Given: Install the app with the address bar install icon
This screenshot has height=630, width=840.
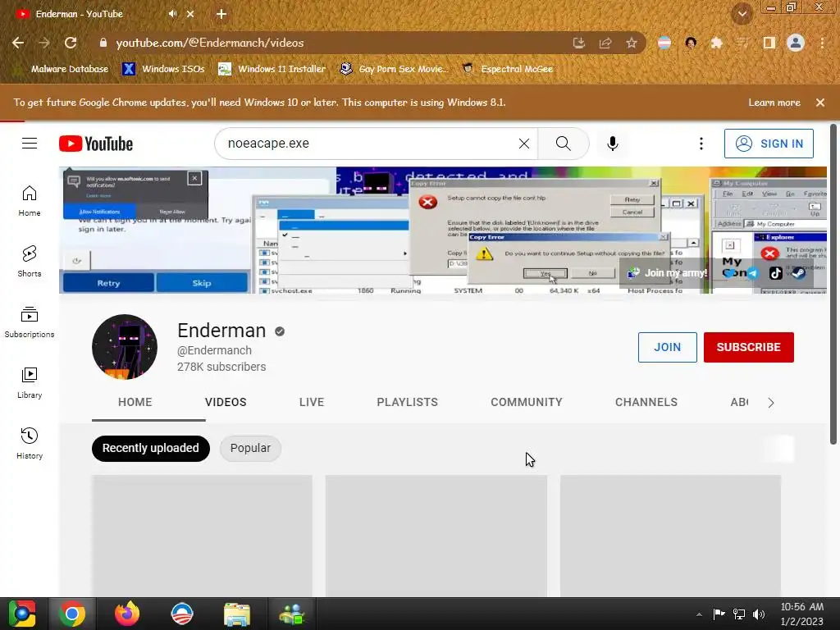Looking at the screenshot, I should pos(578,43).
